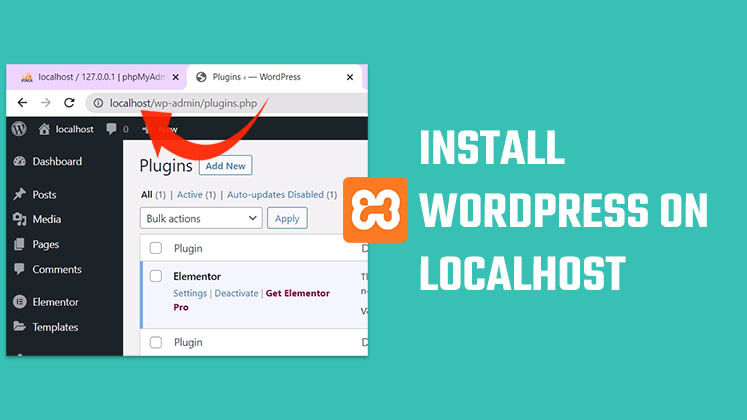Click the Comments sidebar icon
Image resolution: width=747 pixels, height=420 pixels.
20,269
